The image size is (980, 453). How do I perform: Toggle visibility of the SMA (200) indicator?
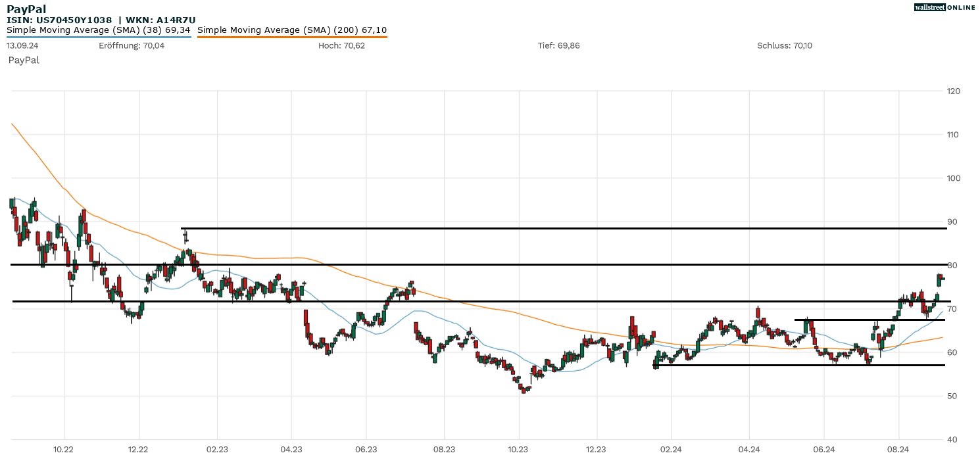point(293,30)
